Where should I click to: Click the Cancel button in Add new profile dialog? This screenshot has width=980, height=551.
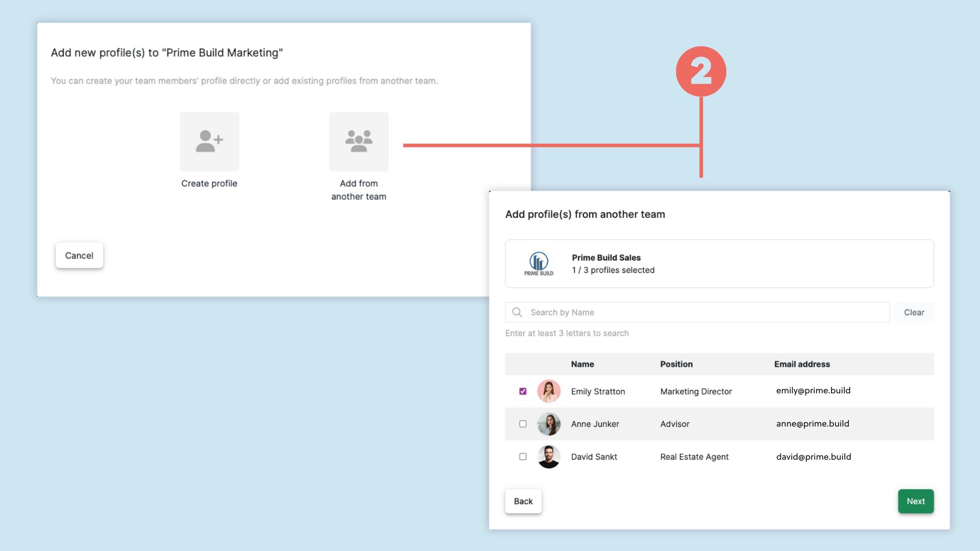point(79,255)
